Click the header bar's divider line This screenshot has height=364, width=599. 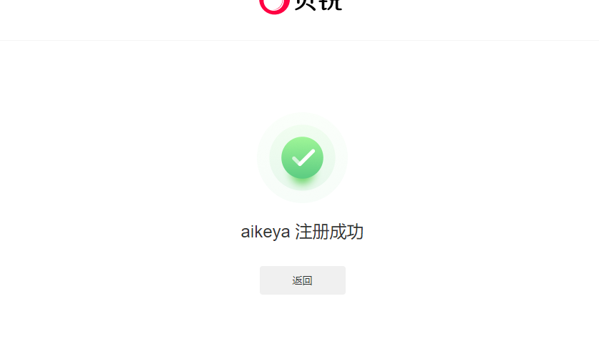(x=299, y=40)
